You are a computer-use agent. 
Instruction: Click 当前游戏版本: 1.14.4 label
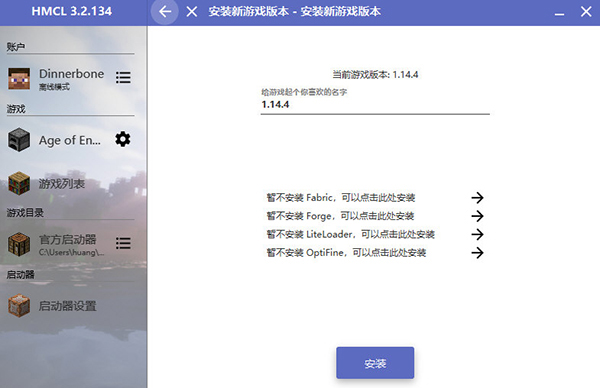(x=375, y=75)
